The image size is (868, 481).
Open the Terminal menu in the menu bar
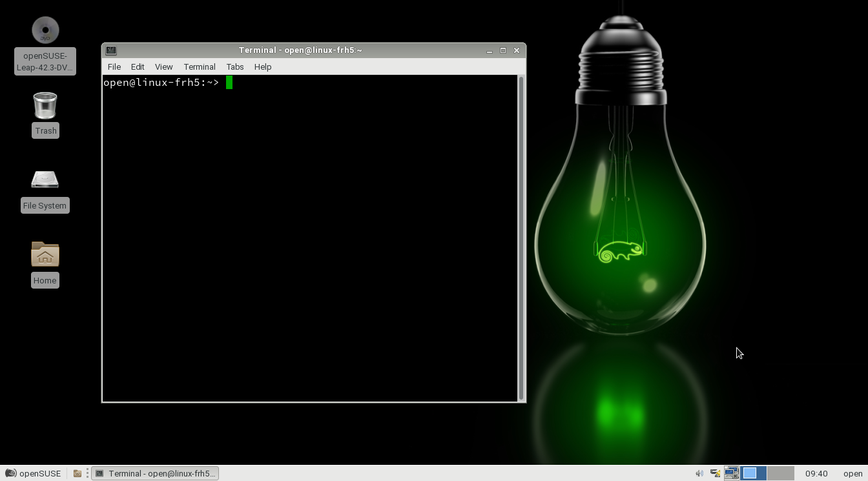pyautogui.click(x=199, y=67)
